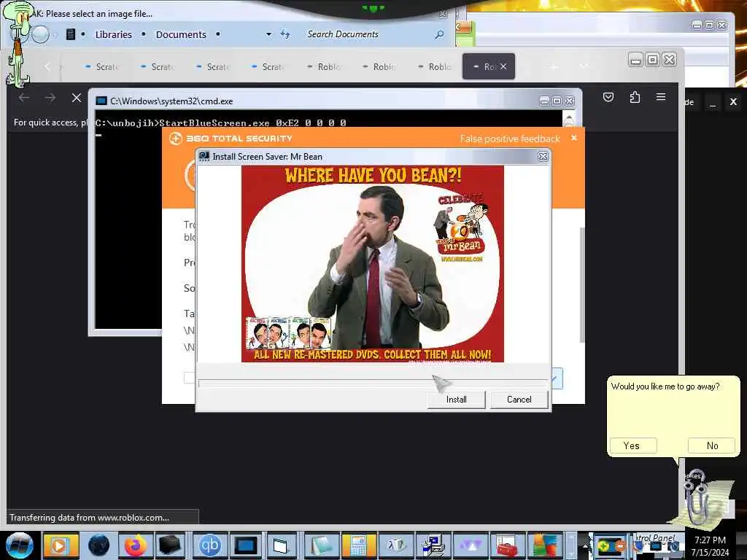Image resolution: width=747 pixels, height=560 pixels.
Task: Open the notepad taskbar icon
Action: (x=321, y=545)
